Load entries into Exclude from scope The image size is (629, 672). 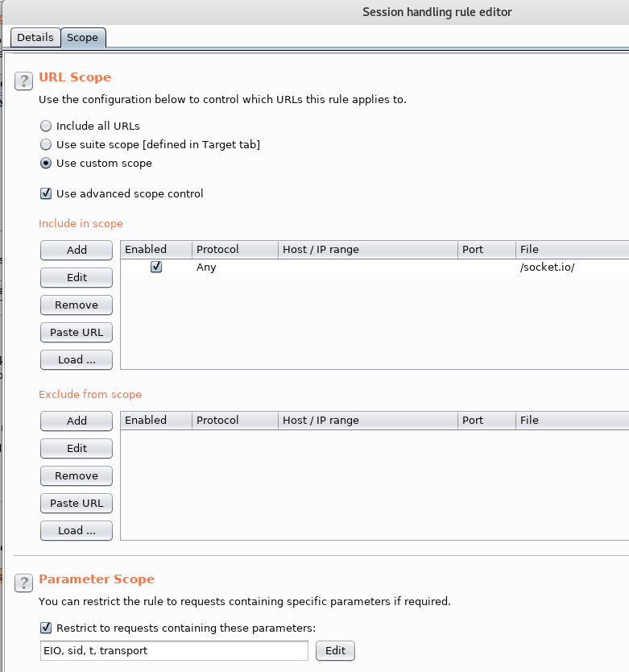tap(77, 530)
